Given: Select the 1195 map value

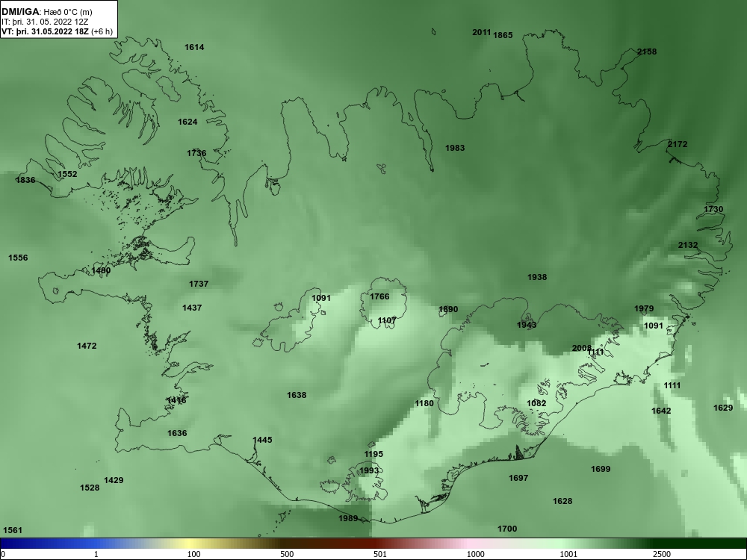Looking at the screenshot, I should click(x=373, y=454).
